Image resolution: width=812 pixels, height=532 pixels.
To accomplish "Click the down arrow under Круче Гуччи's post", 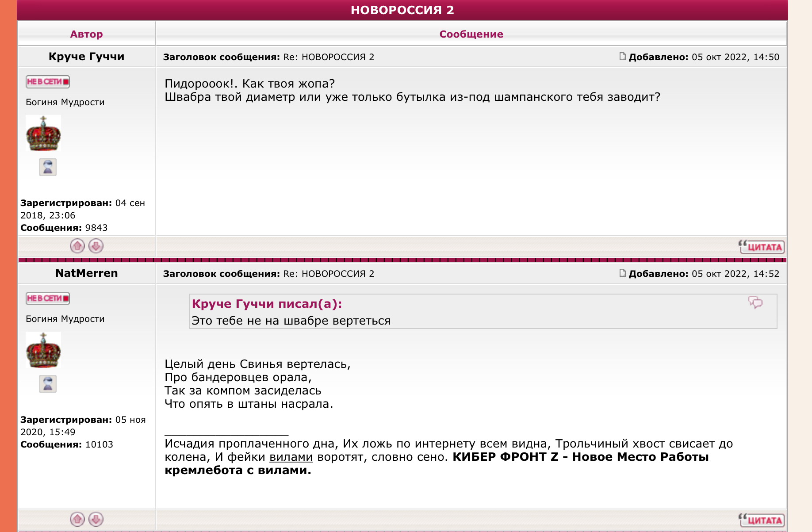I will point(96,246).
